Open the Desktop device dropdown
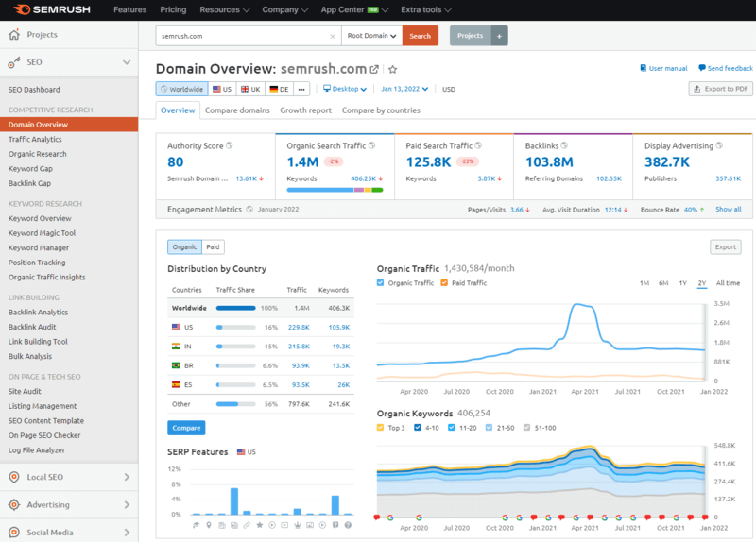The height and width of the screenshot is (542, 756). 345,89
